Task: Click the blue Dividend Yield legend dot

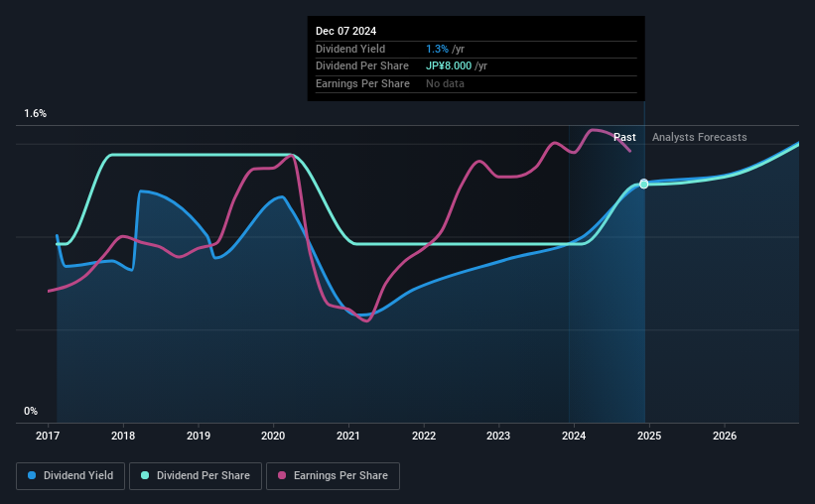Action: pos(32,475)
